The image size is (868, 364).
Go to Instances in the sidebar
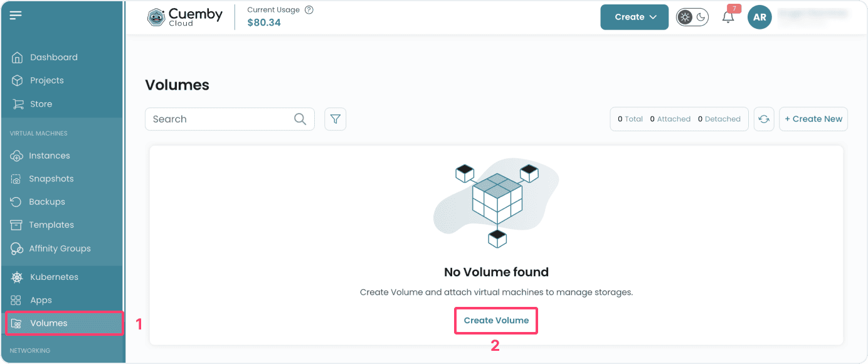point(49,156)
